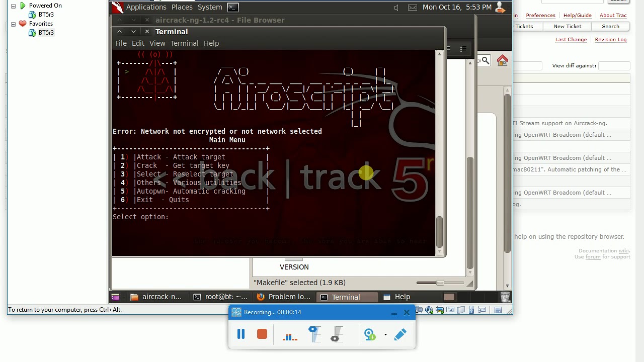
Task: Click the Terminal window title text
Action: tap(172, 32)
